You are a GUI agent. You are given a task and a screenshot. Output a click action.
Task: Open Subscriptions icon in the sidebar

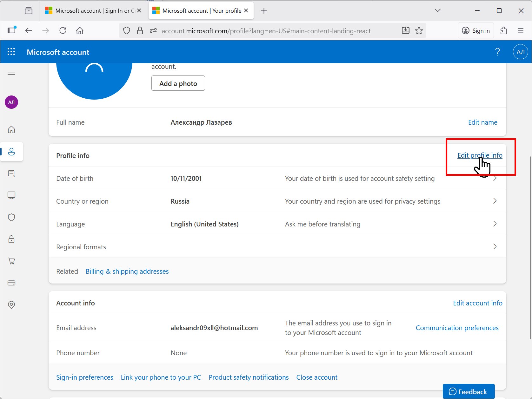click(x=11, y=173)
